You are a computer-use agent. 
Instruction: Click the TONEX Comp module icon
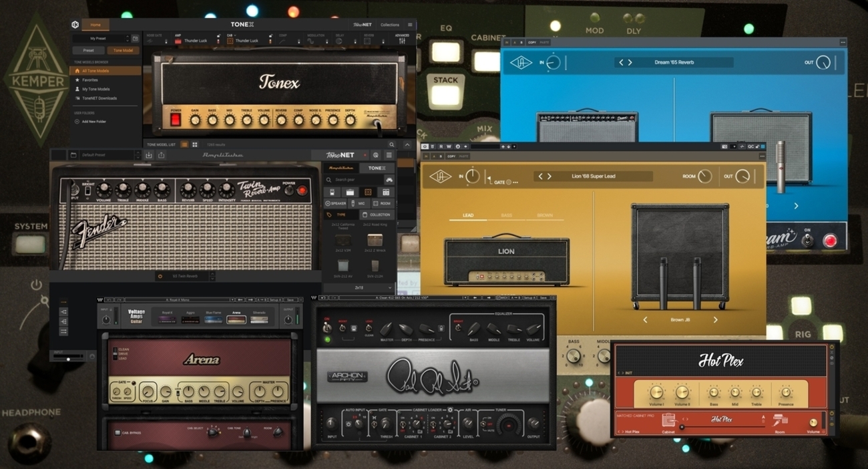click(283, 41)
